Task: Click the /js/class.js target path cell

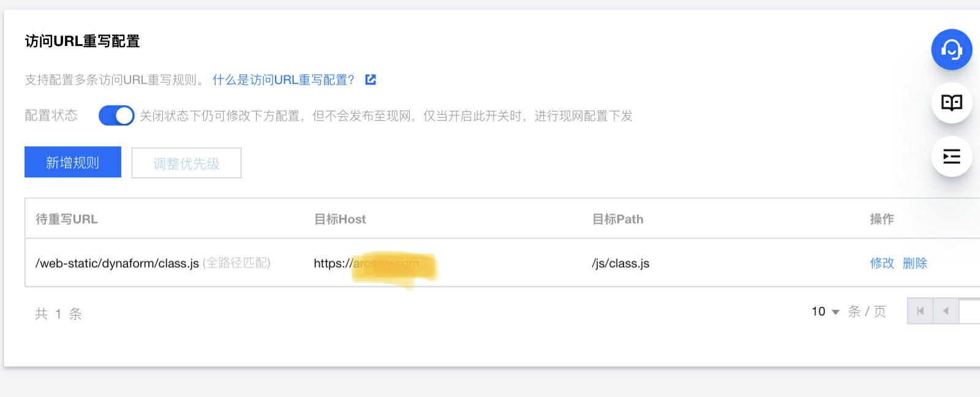Action: 620,263
